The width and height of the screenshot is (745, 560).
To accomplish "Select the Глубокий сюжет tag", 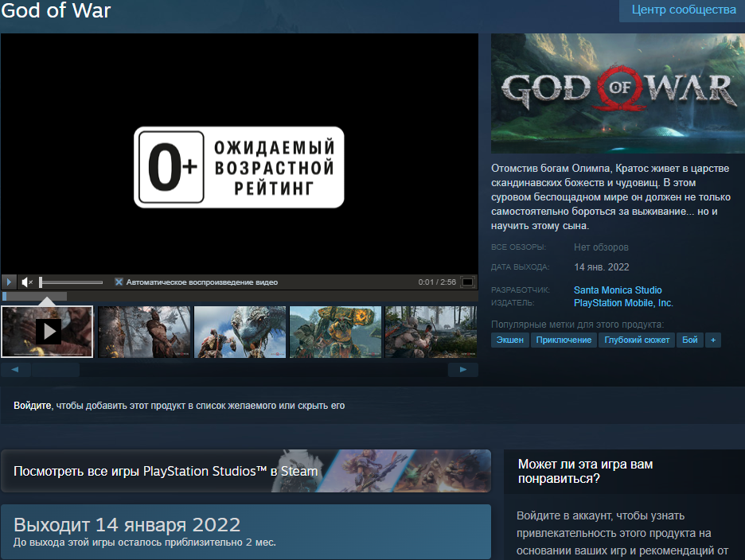I will coord(637,340).
